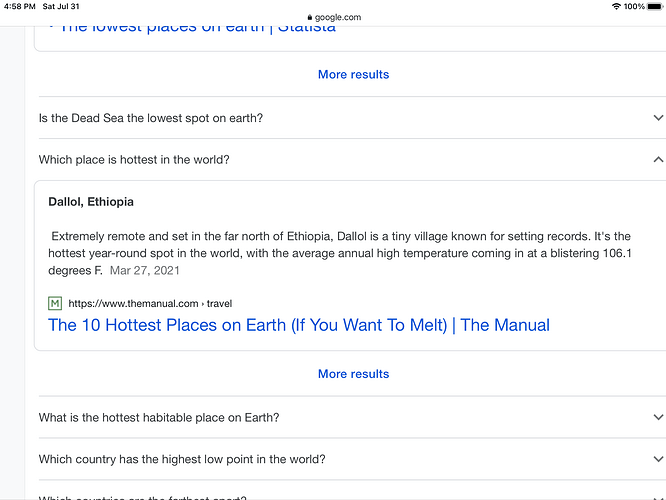Click the lock icon beside google.com
This screenshot has width=666, height=500.
pos(309,17)
